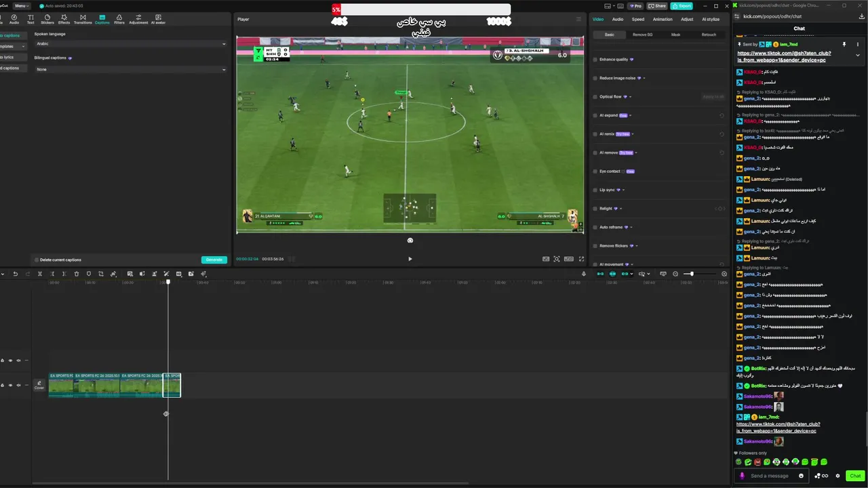Screen dimensions: 868x488
Task: Select the Mask sub-tab
Action: point(675,35)
